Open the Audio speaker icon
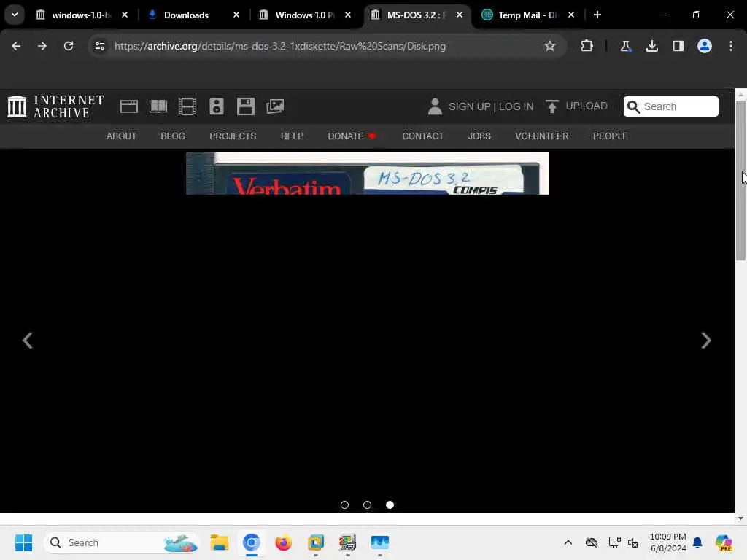 pos(216,106)
